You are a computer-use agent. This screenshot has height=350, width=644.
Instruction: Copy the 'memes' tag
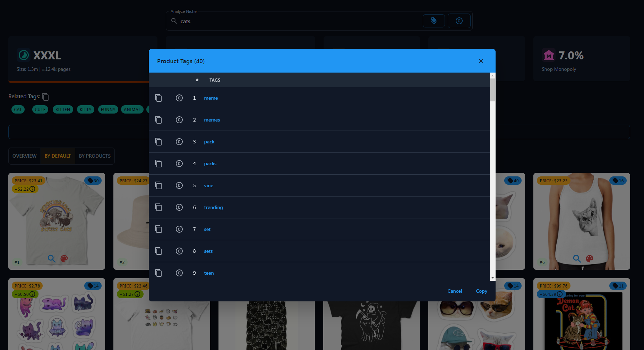coord(158,120)
